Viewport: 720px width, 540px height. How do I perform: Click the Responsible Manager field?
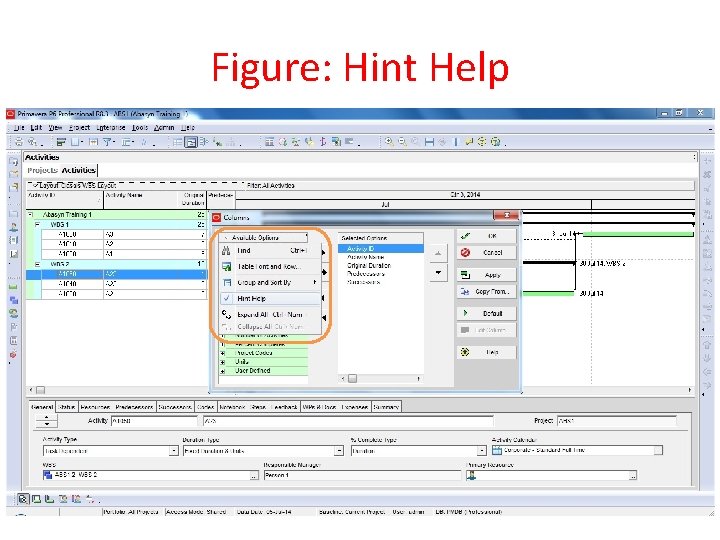coord(362,475)
